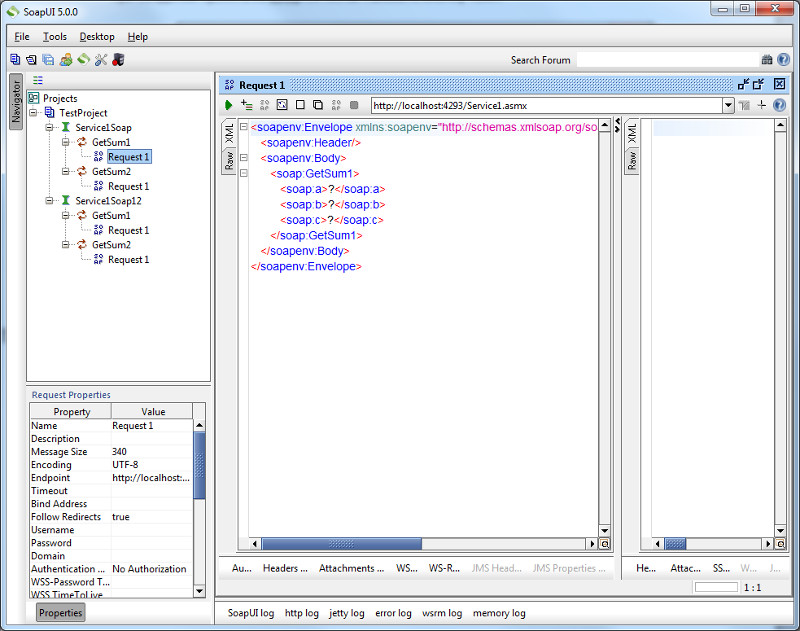
Task: Click the first dock icon in Request 1 header
Action: 744,84
